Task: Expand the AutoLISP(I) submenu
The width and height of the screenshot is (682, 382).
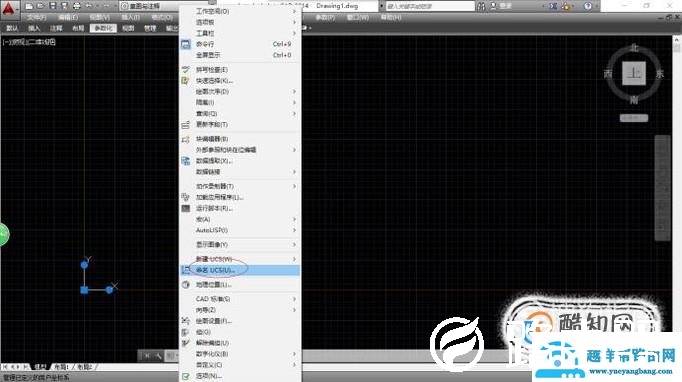Action: [240, 230]
